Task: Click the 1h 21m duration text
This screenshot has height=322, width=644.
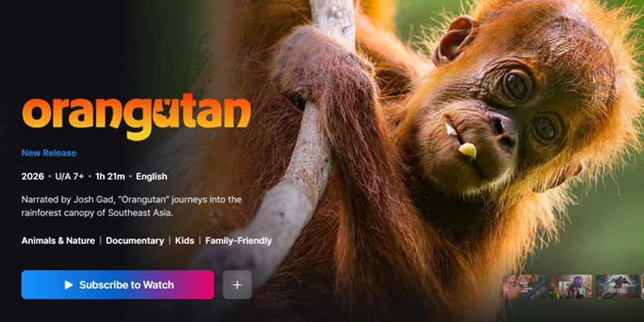Action: coord(109,176)
